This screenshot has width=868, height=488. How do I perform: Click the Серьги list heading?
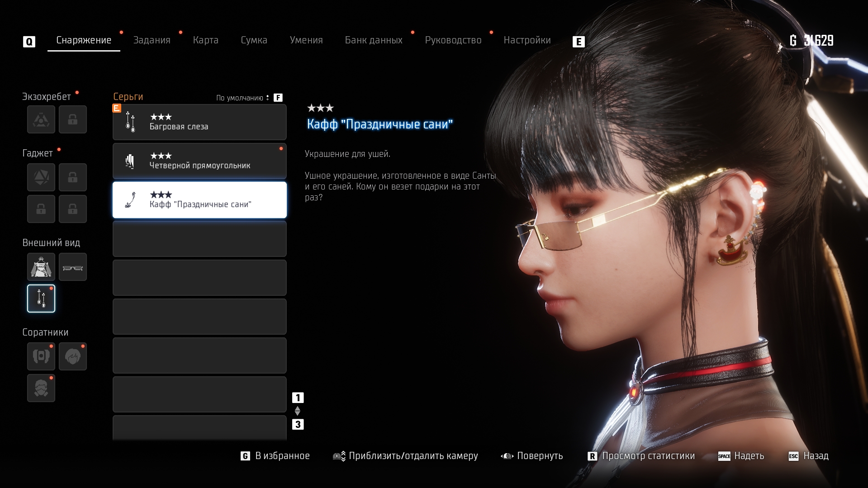click(x=128, y=97)
